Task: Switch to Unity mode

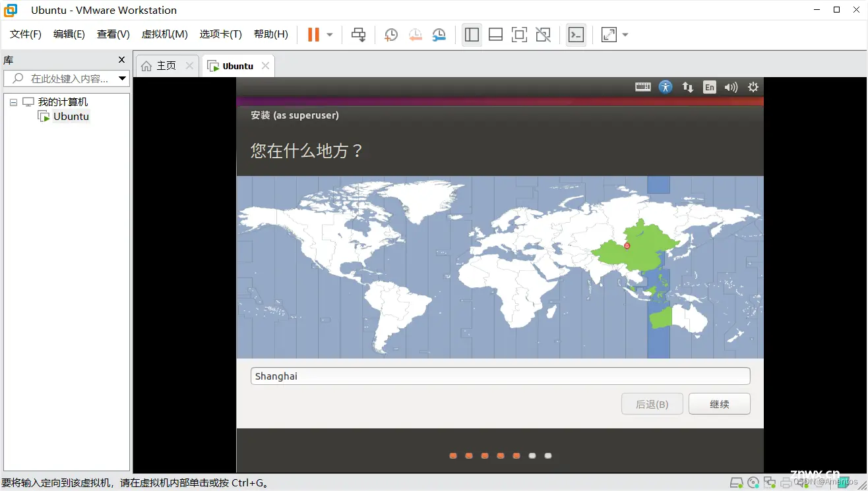Action: click(x=543, y=35)
